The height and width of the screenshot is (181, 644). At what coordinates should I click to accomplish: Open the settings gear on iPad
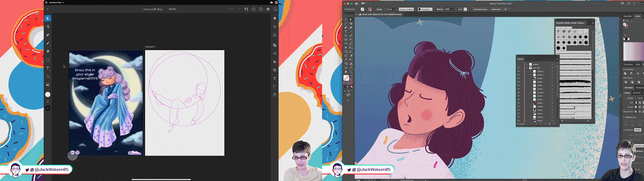tap(268, 9)
